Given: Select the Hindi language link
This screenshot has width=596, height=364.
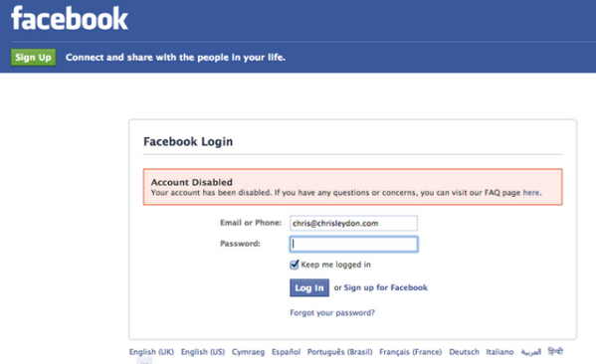Looking at the screenshot, I should tap(555, 351).
